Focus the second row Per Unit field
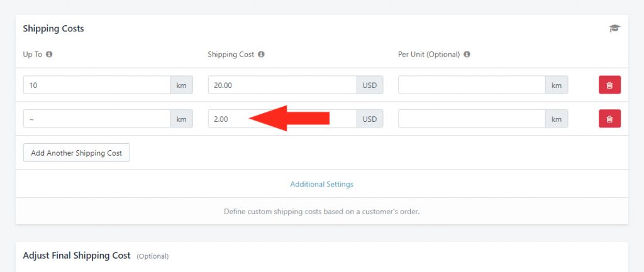644x272 pixels. coord(472,119)
